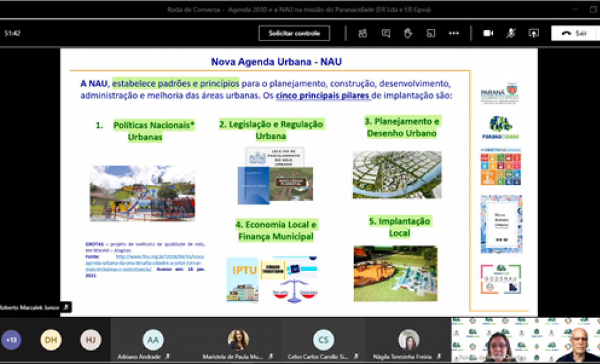This screenshot has width=600, height=364.
Task: Click the heading Economia Local e Finança Municipal
Action: pos(276,230)
